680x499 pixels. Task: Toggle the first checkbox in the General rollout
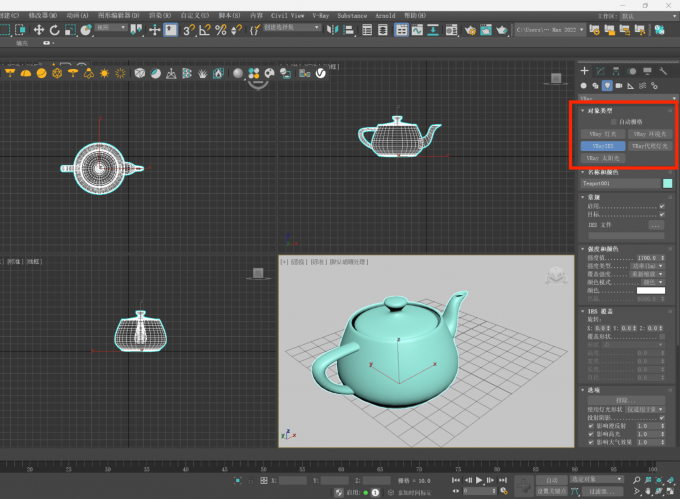pos(662,206)
